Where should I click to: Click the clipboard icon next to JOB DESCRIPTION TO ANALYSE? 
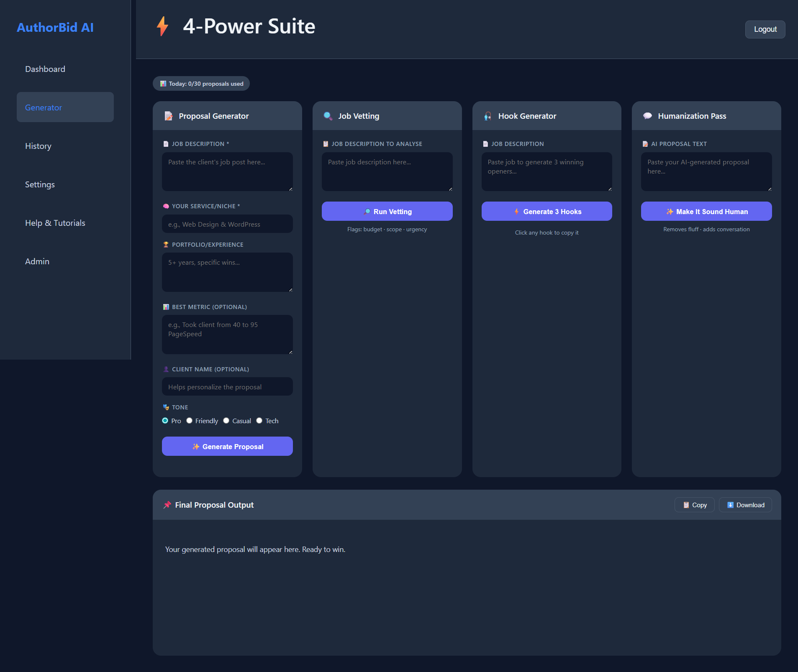[326, 144]
